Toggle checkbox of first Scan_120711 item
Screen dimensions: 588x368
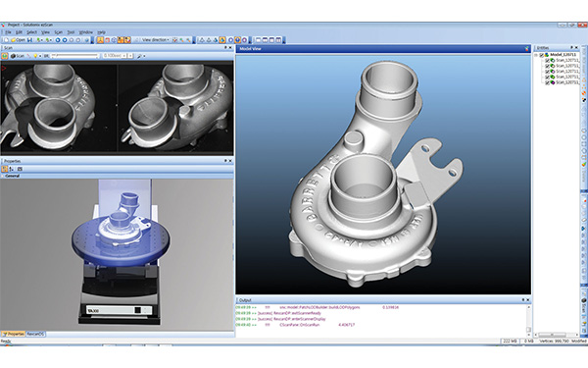click(x=547, y=61)
